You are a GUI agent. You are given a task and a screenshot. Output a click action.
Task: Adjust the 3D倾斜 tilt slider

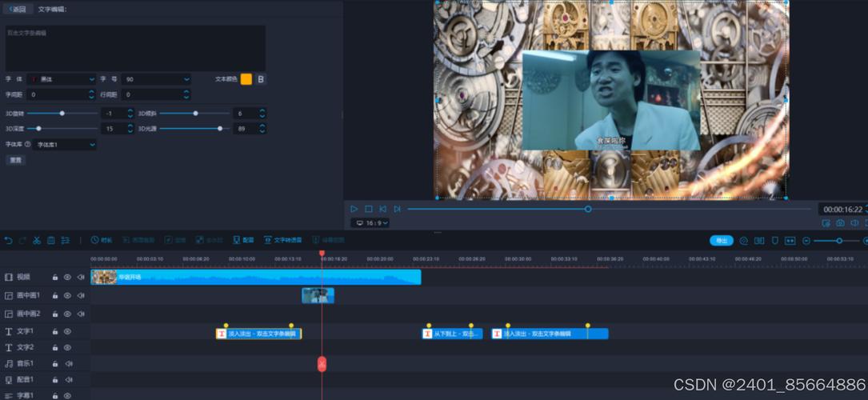pos(195,113)
